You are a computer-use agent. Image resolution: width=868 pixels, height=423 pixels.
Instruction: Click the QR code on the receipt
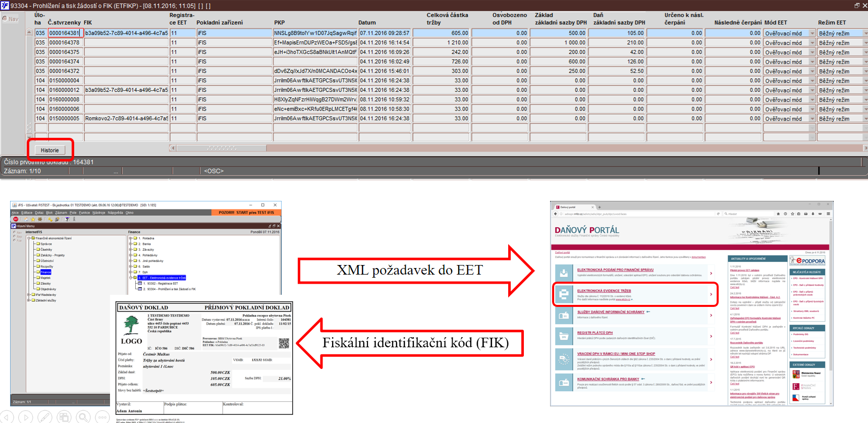284,343
